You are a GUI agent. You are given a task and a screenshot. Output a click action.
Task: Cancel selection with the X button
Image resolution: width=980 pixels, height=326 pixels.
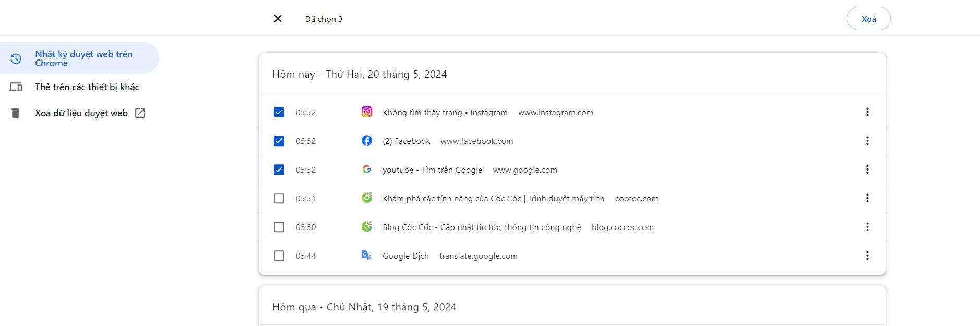pyautogui.click(x=278, y=19)
